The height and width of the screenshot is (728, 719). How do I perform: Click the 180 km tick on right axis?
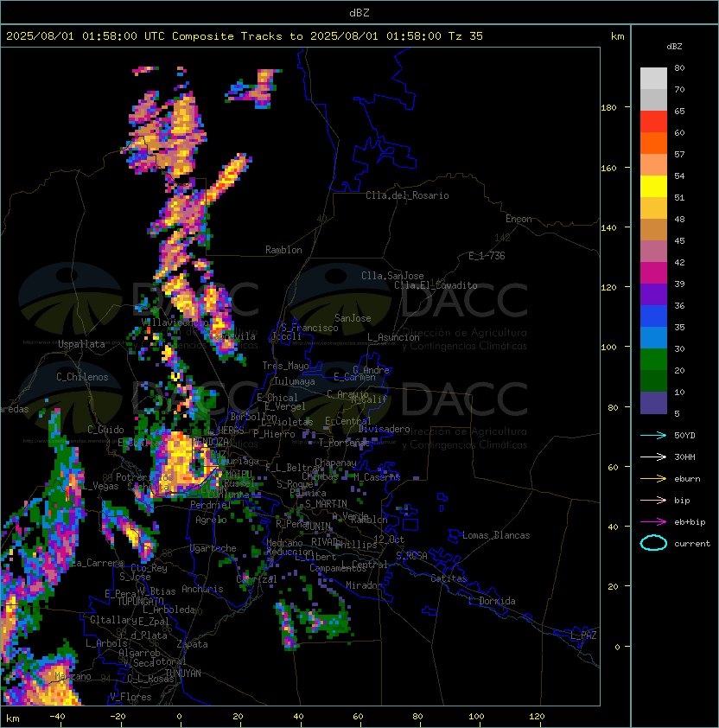pyautogui.click(x=608, y=108)
